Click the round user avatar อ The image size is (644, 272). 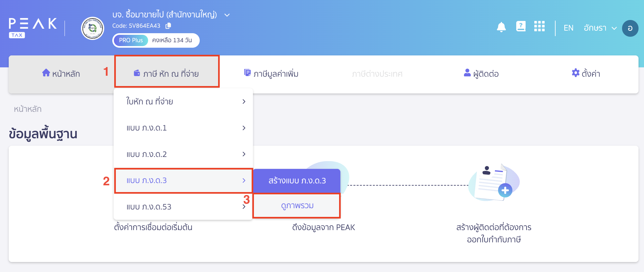(630, 28)
